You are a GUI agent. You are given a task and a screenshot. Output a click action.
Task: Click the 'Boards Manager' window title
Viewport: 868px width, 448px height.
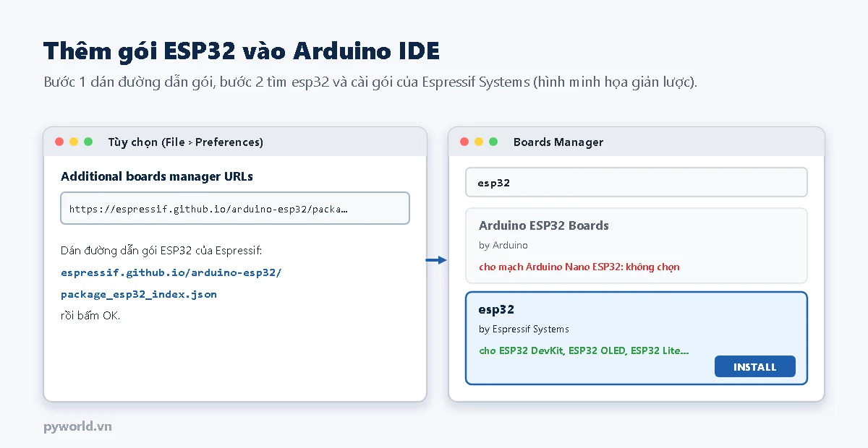[x=558, y=142]
